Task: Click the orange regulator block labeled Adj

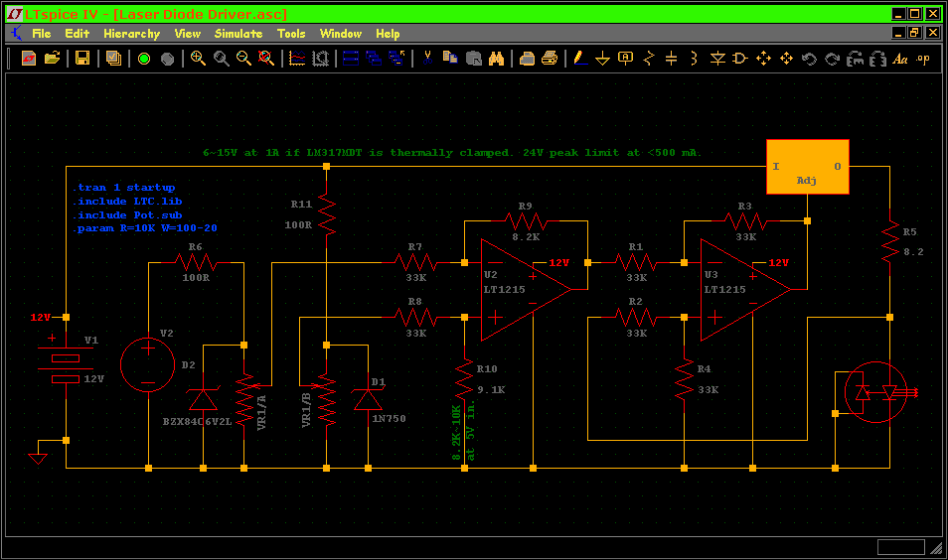Action: click(x=807, y=167)
